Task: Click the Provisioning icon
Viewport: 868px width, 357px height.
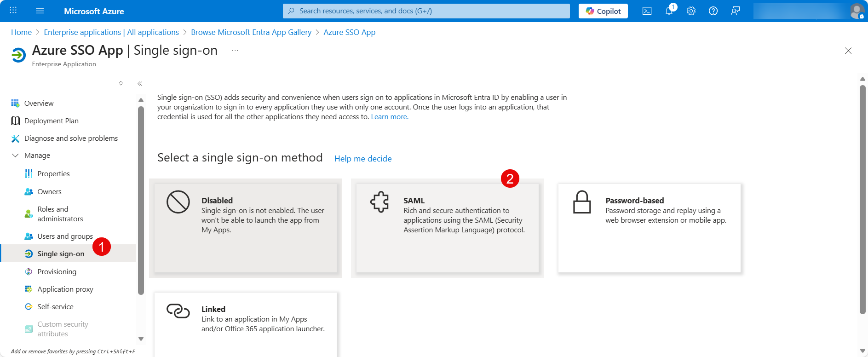Action: [29, 271]
